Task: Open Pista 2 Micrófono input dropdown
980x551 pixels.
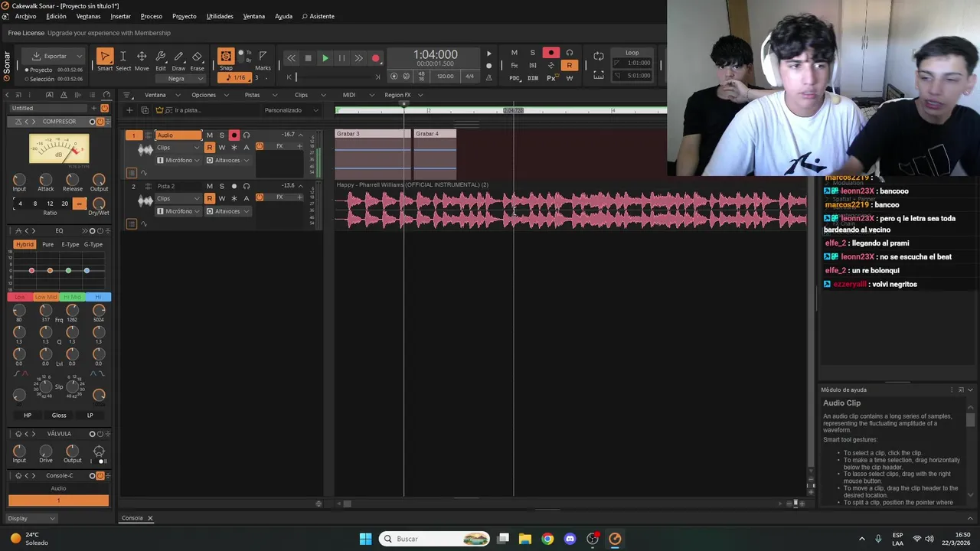Action: (x=178, y=211)
